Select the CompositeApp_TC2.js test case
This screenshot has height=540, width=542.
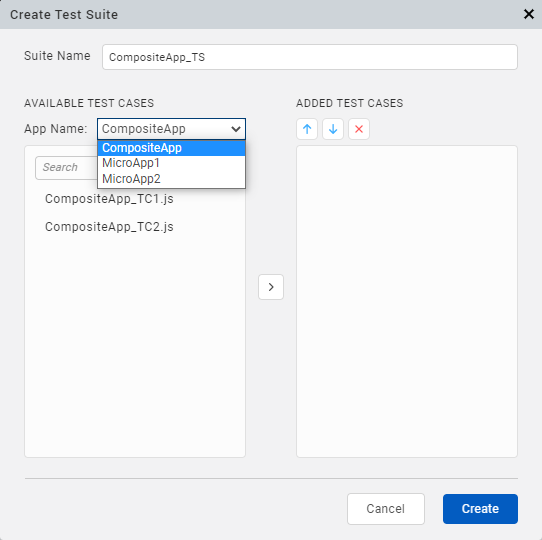click(109, 227)
